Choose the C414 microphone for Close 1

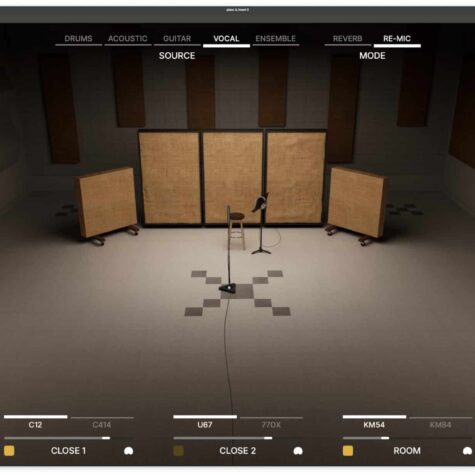pos(102,422)
